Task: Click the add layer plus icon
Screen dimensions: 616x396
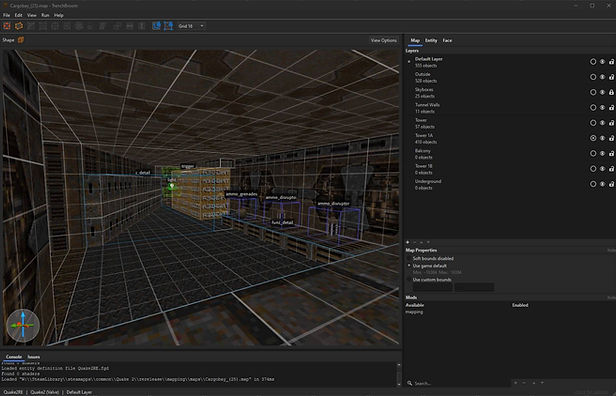Action: 408,242
